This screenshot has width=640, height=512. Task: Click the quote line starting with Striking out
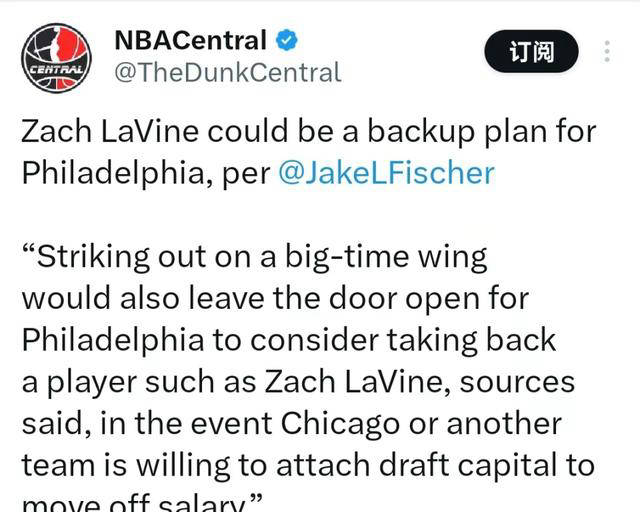(254, 257)
